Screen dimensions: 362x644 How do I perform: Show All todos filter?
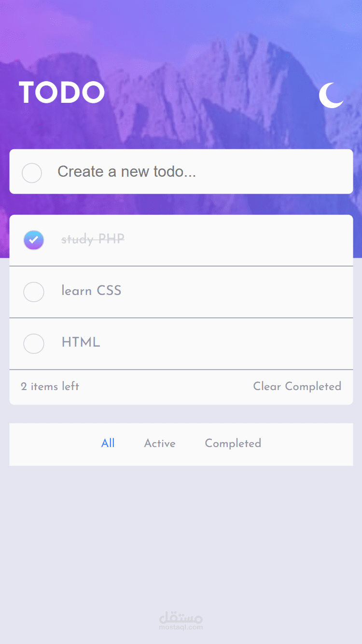(108, 443)
